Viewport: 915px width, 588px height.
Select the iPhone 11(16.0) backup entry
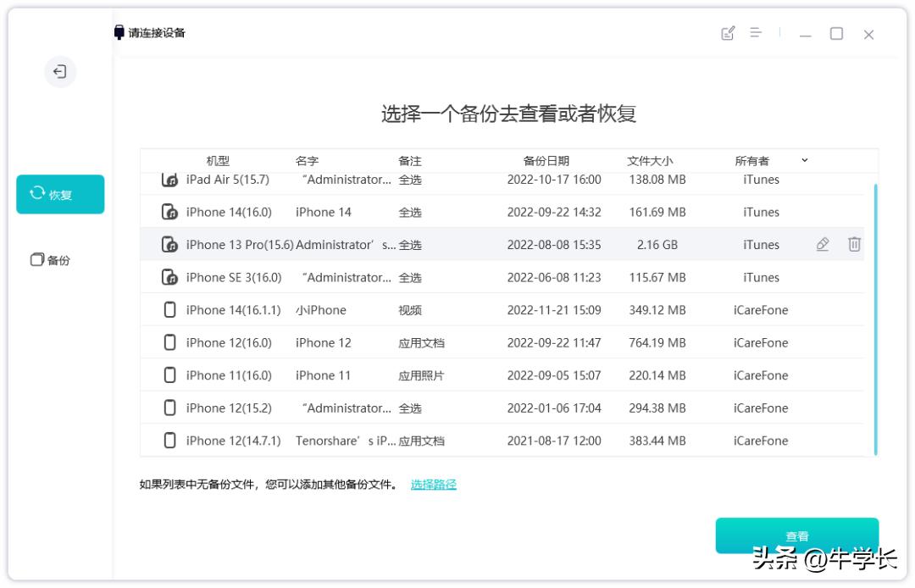424,374
